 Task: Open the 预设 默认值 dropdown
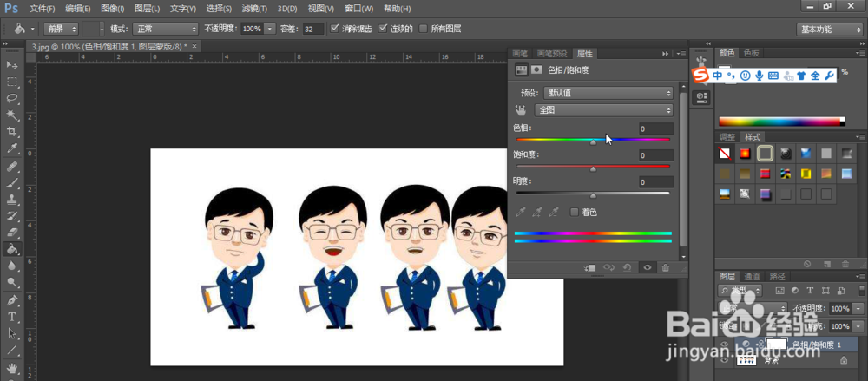pos(608,93)
